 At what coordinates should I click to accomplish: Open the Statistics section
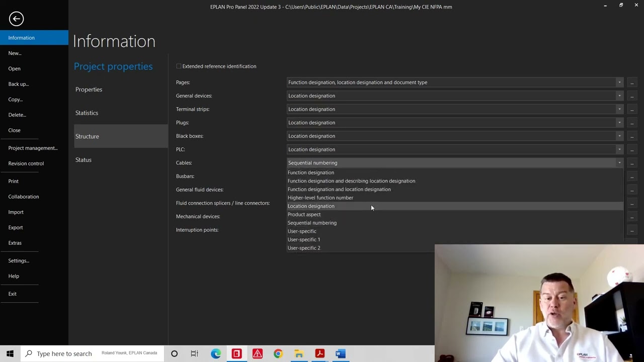pyautogui.click(x=121, y=113)
